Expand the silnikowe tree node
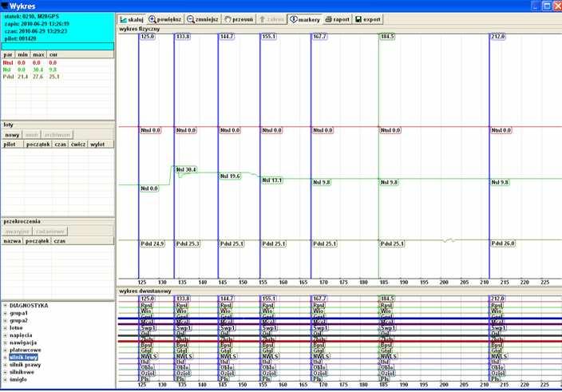Viewport: 562px width, 392px height. coord(6,372)
